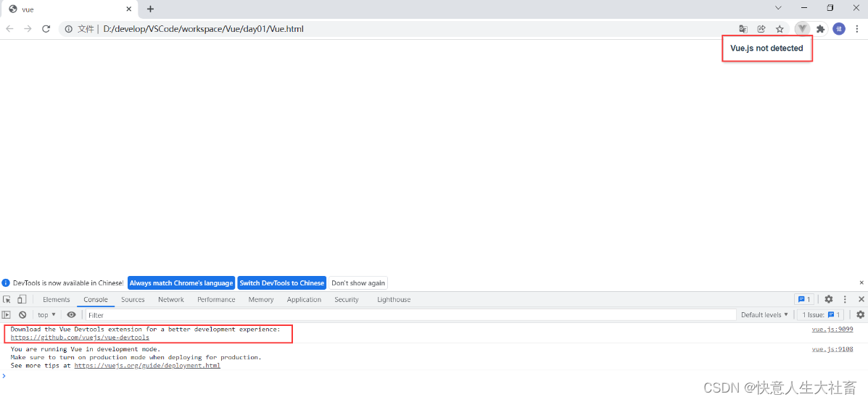Open the vue.js:9108 source link
This screenshot has width=868, height=402.
pos(832,349)
